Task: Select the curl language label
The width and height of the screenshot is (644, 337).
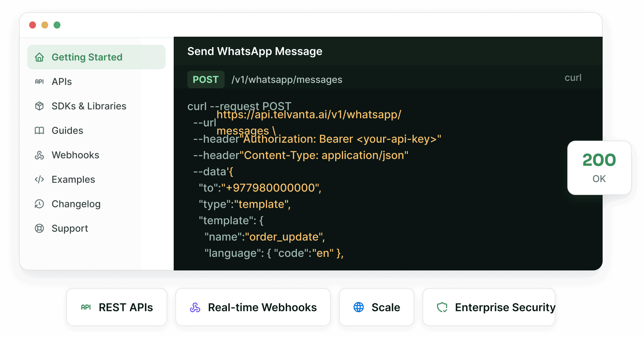Action: click(573, 78)
